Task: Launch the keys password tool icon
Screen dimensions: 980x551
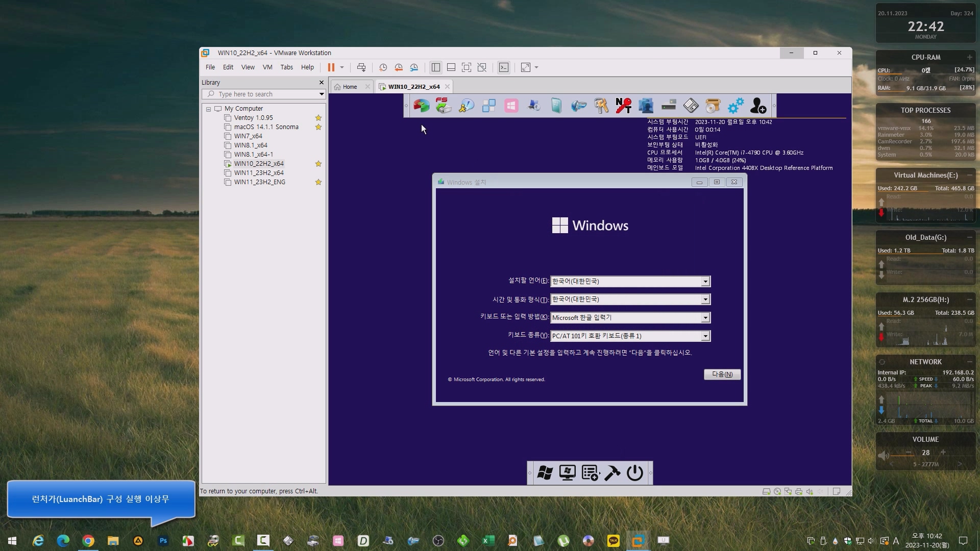Action: [601, 106]
